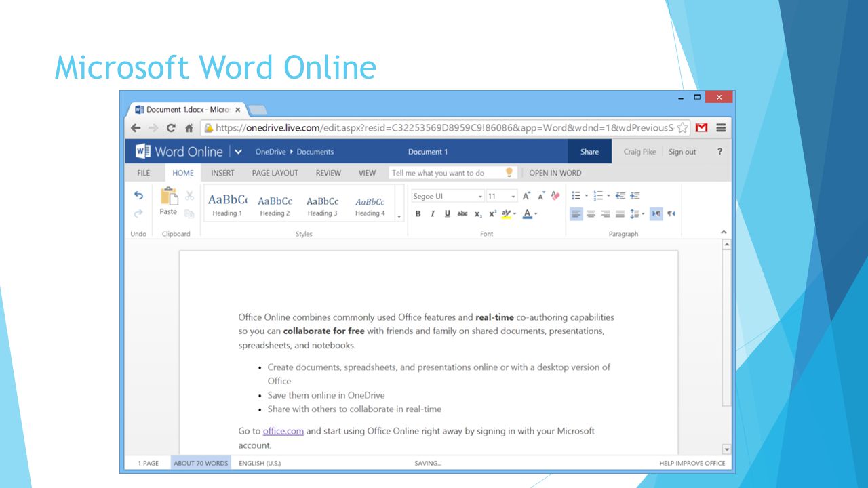Open the Segoe UI font name dropdown
Viewport: 868px width, 488px height.
[481, 197]
